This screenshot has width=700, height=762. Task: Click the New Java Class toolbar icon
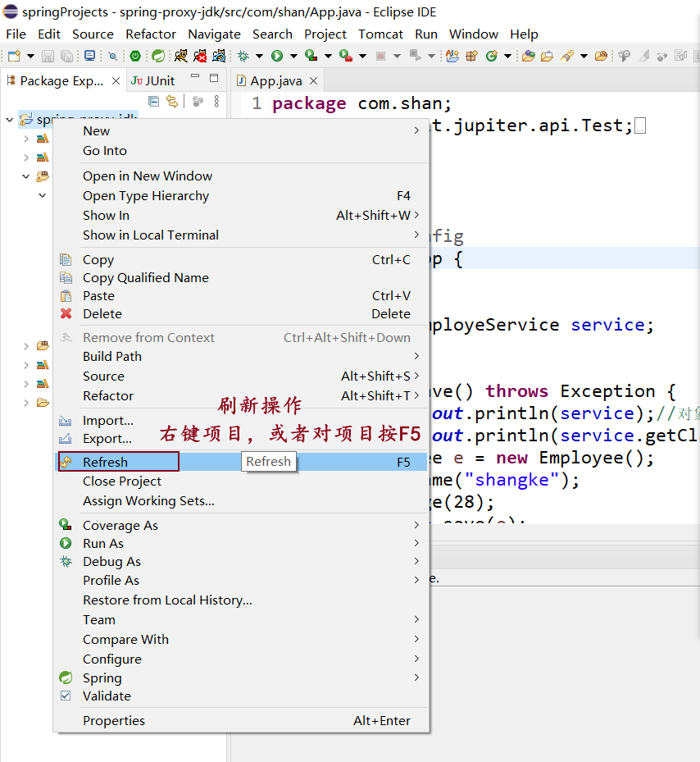click(492, 56)
